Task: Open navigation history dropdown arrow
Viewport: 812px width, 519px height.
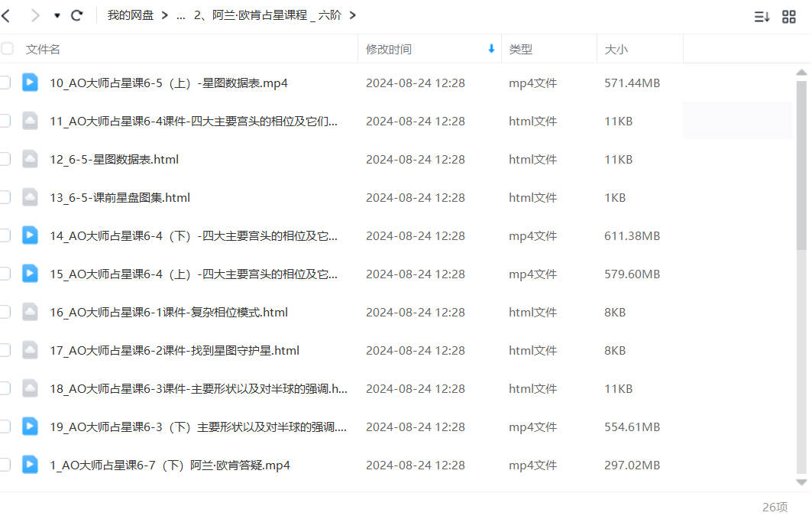Action: coord(57,15)
